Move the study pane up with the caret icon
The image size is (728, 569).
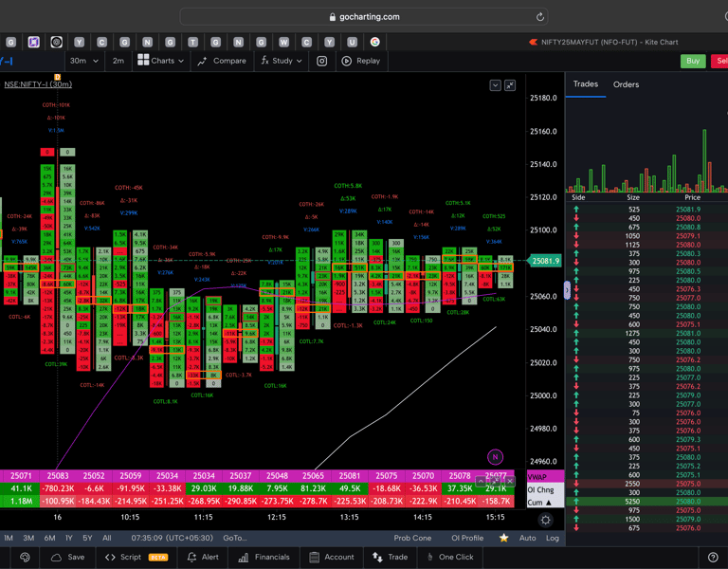click(480, 481)
